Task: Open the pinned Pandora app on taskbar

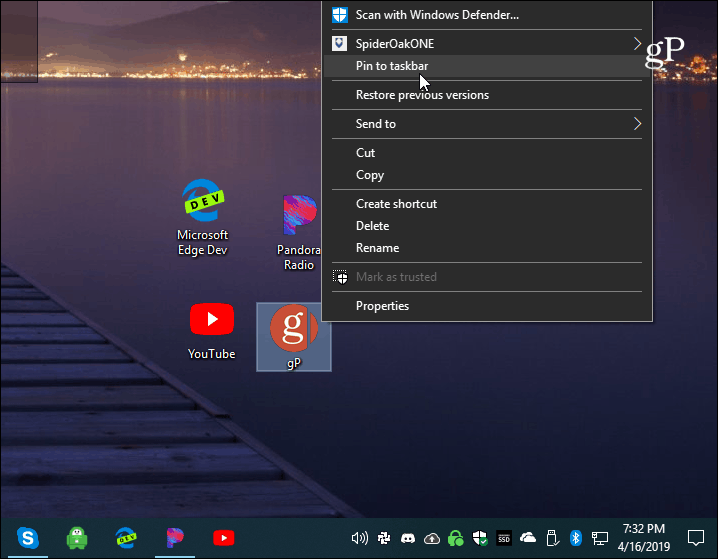Action: [175, 538]
